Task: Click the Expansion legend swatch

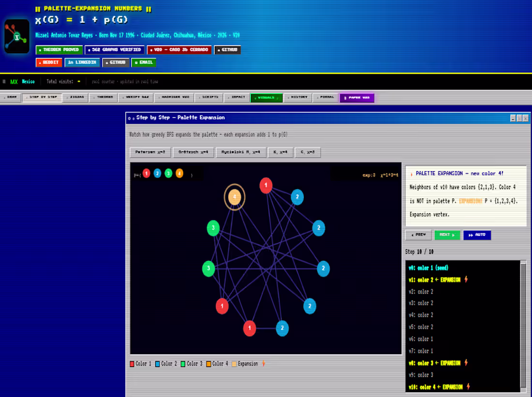Action: [x=234, y=364]
